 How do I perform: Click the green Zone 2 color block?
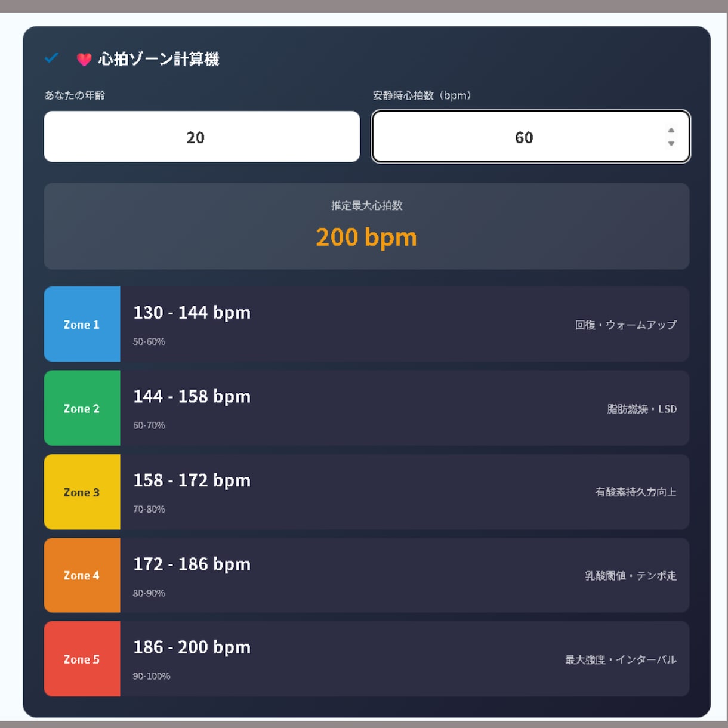coord(82,408)
